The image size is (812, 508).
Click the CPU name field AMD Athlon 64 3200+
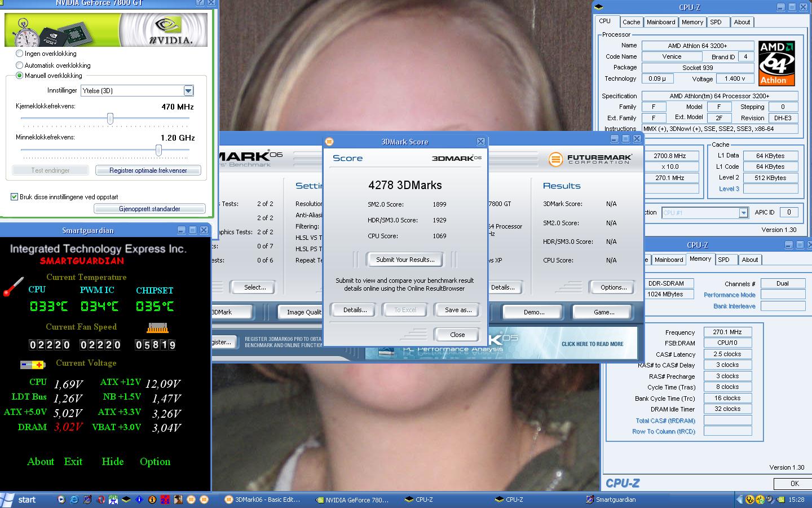click(x=698, y=46)
